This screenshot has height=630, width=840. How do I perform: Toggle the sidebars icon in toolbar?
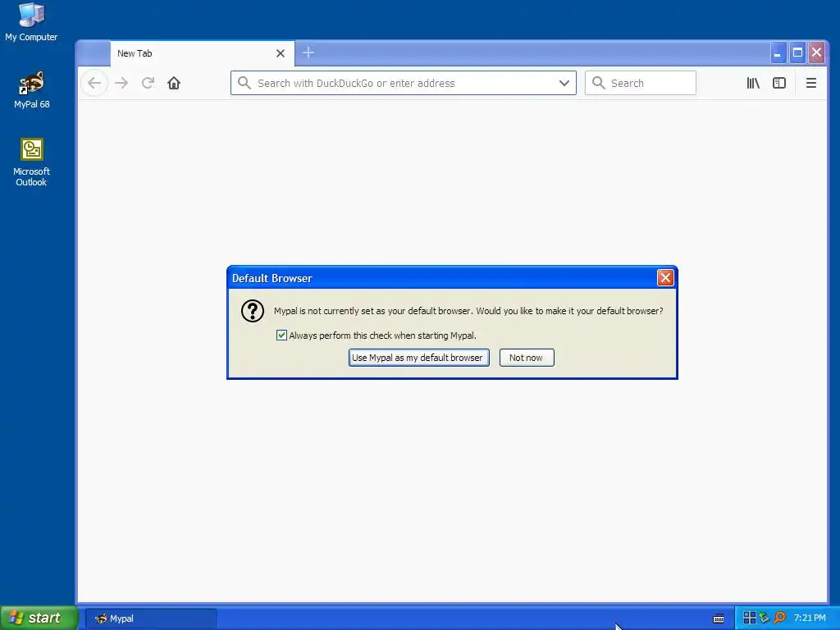tap(779, 83)
